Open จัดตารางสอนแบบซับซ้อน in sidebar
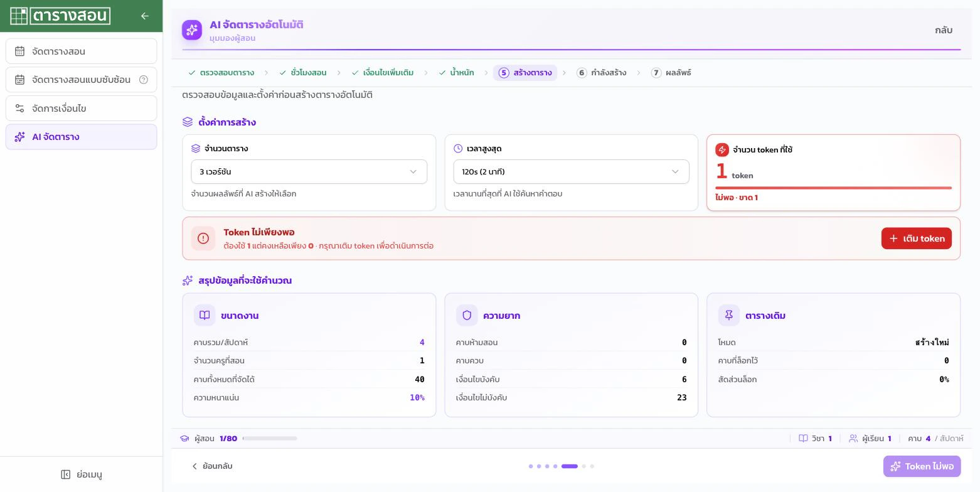 coord(82,80)
